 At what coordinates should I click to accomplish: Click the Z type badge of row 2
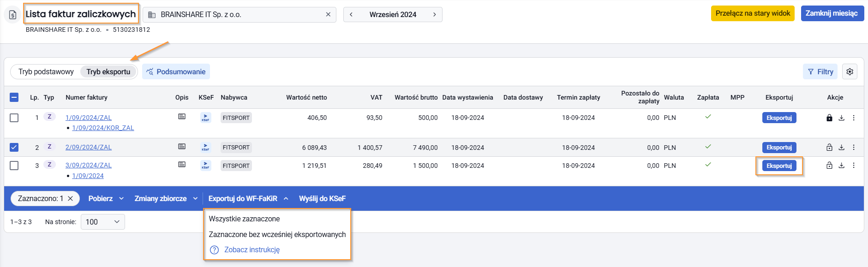(49, 147)
